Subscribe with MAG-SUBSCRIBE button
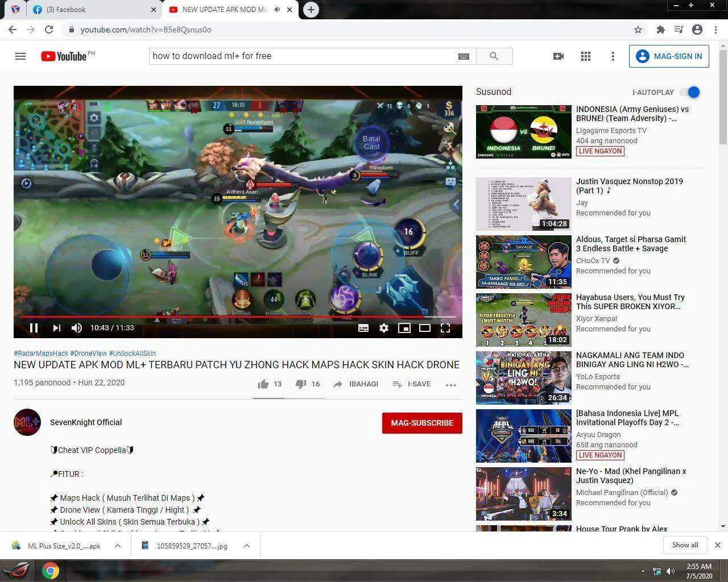This screenshot has width=728, height=582. pyautogui.click(x=422, y=423)
